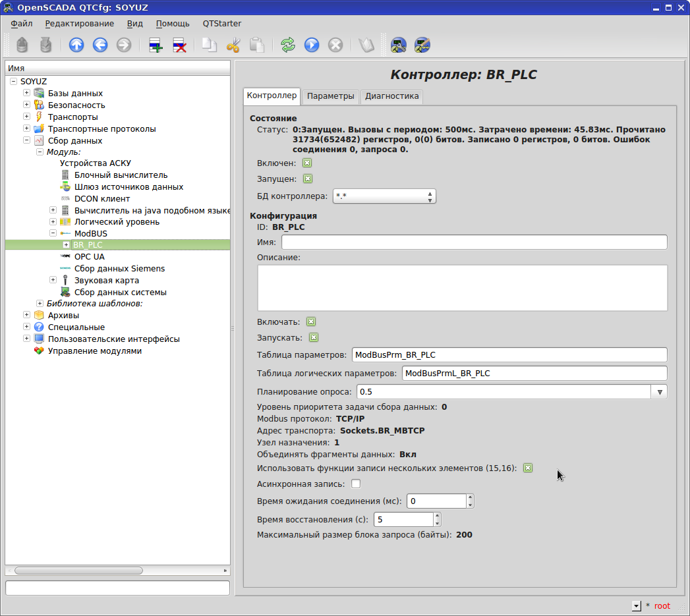Uncheck the Запускать checkbox
Image resolution: width=690 pixels, height=616 pixels.
[314, 337]
